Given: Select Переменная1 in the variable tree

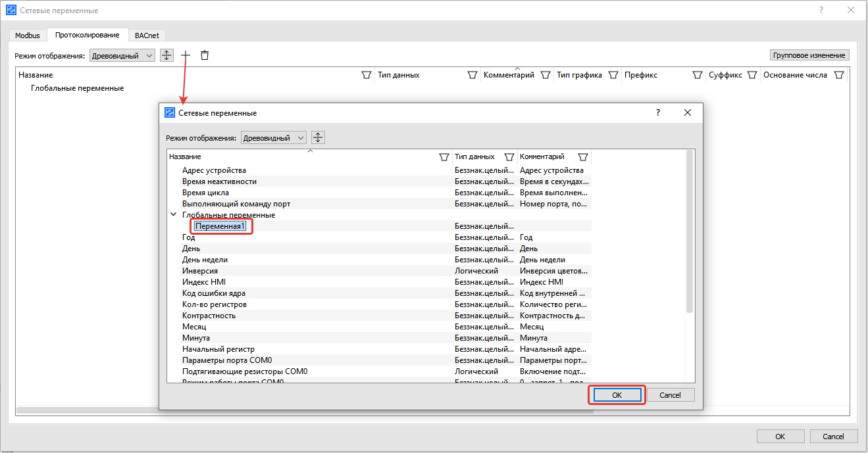Looking at the screenshot, I should tap(220, 226).
